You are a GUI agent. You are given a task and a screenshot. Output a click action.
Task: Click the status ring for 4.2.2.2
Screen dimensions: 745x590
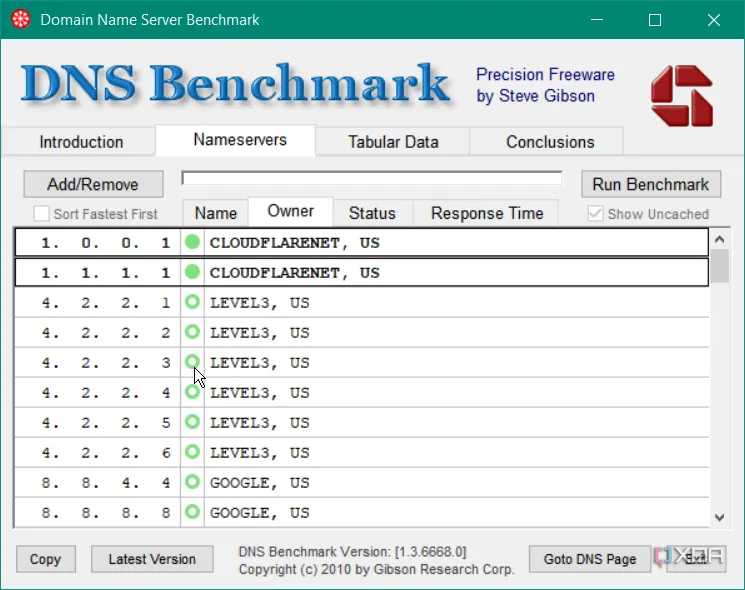192,332
